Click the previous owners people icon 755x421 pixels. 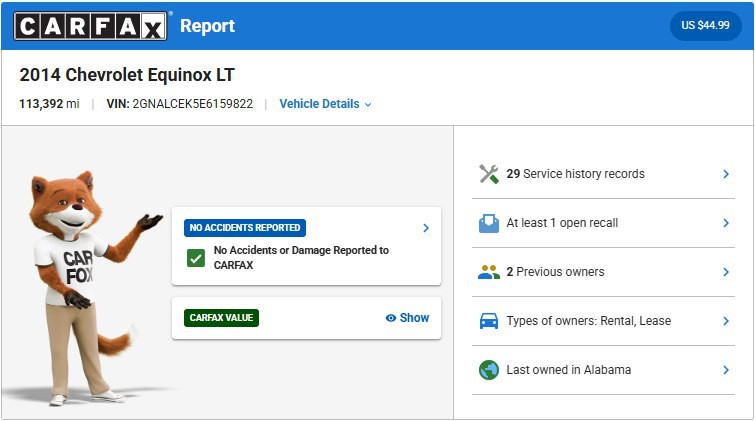pos(489,272)
